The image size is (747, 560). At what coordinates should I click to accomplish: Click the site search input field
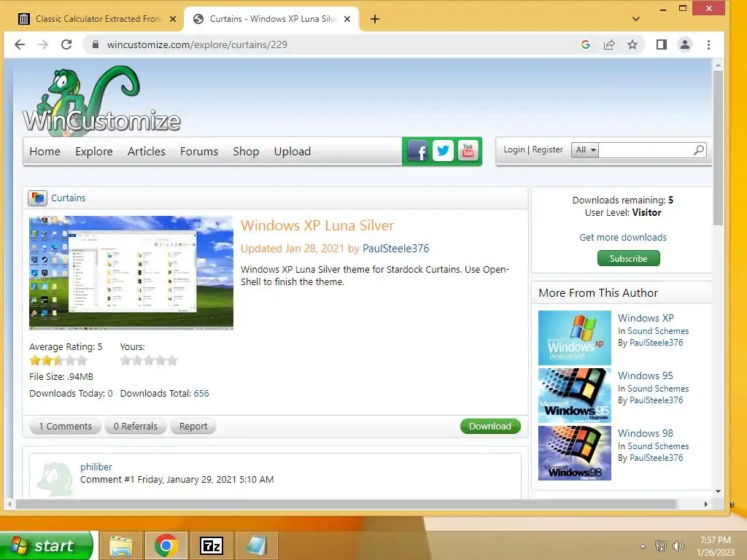coord(646,150)
